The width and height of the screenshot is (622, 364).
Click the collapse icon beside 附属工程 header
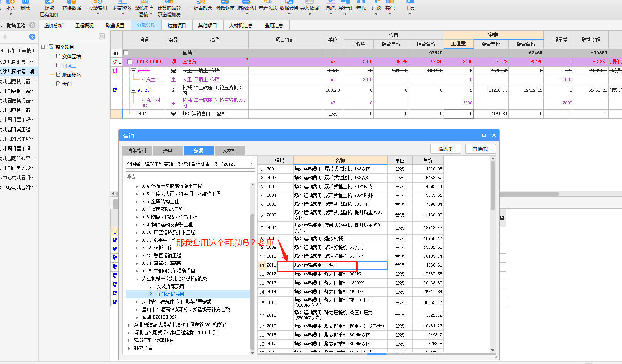[32, 25]
